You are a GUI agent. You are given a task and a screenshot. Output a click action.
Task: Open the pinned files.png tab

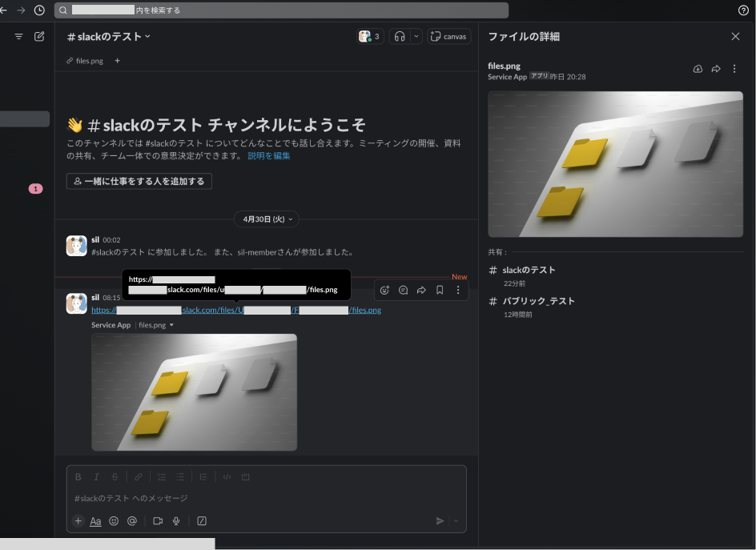point(85,61)
